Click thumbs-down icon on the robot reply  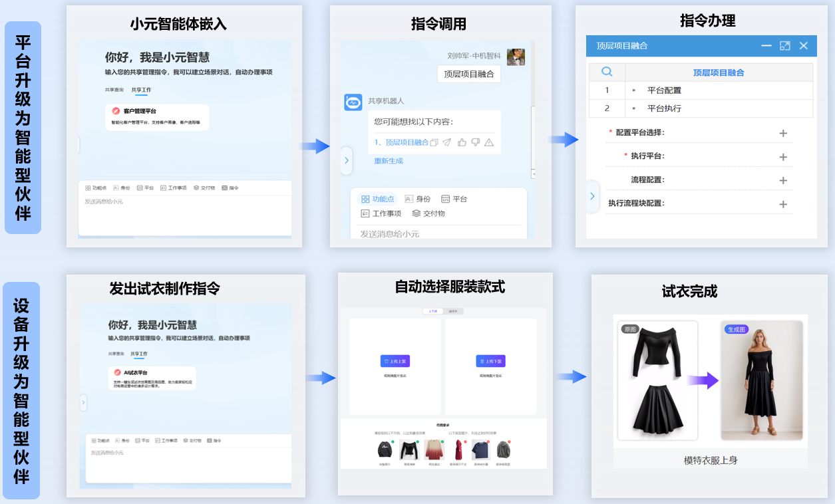[x=475, y=142]
